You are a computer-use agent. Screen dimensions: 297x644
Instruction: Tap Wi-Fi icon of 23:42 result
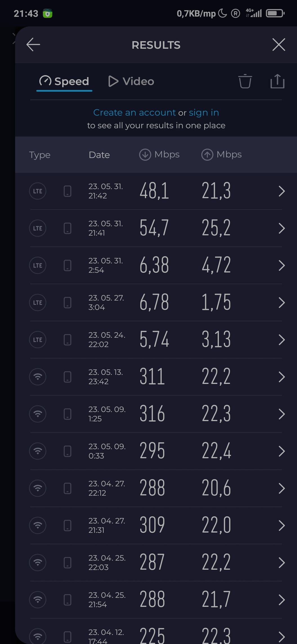coord(38,377)
